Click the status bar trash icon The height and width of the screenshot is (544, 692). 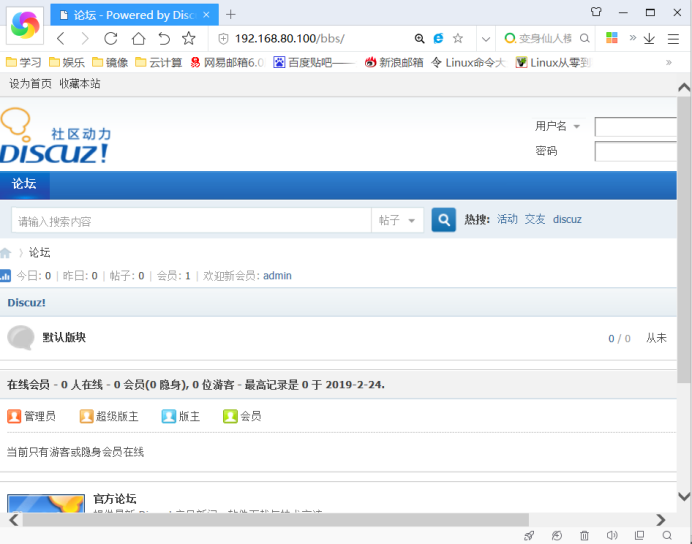pyautogui.click(x=584, y=536)
